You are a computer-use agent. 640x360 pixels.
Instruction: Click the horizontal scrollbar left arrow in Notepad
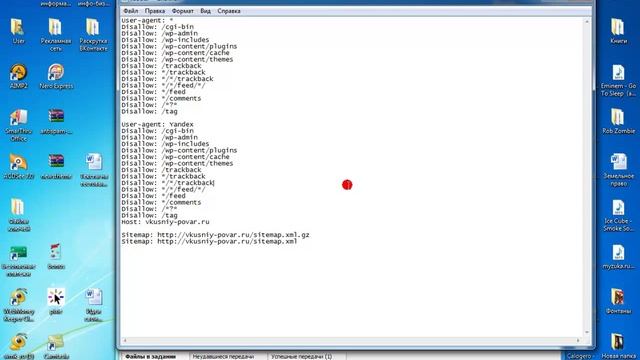pyautogui.click(x=125, y=340)
